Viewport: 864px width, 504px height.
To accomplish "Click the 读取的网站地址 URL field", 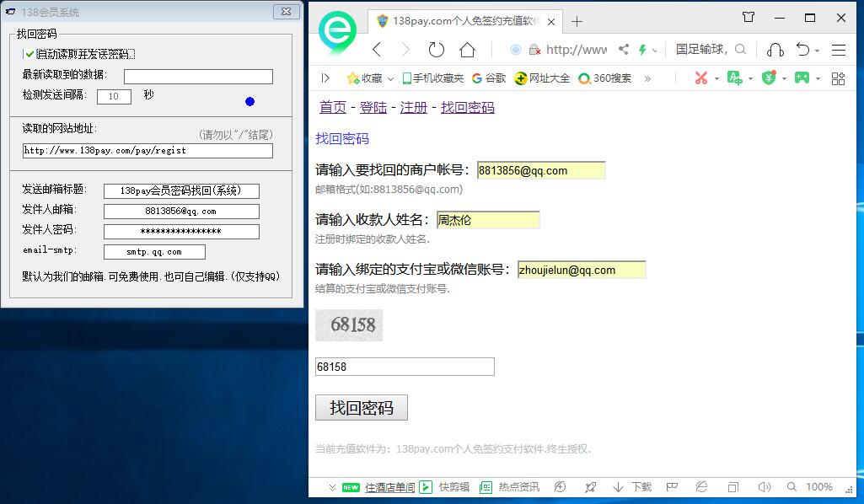I will click(148, 150).
